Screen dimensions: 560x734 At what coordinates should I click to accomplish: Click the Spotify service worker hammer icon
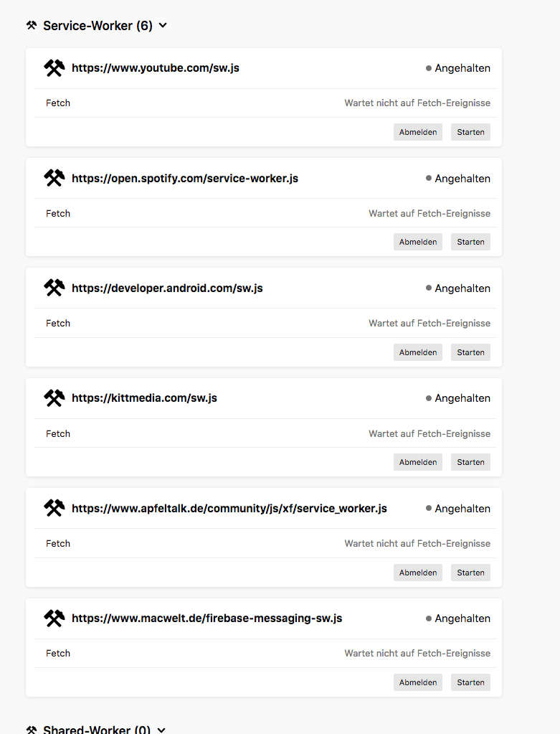(x=54, y=178)
